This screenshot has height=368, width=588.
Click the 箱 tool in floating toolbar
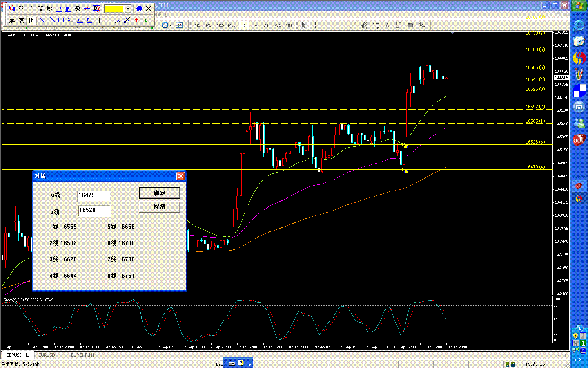(40, 8)
